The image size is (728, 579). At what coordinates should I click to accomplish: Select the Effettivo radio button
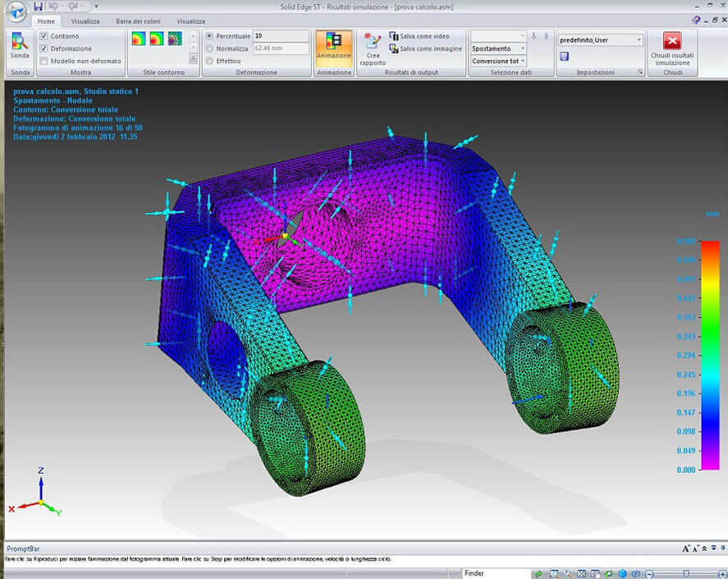click(209, 61)
